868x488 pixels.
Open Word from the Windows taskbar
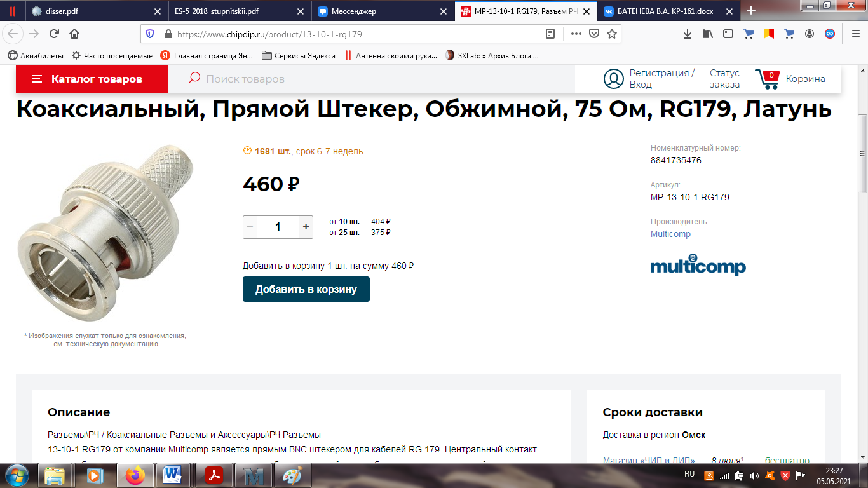tap(172, 475)
